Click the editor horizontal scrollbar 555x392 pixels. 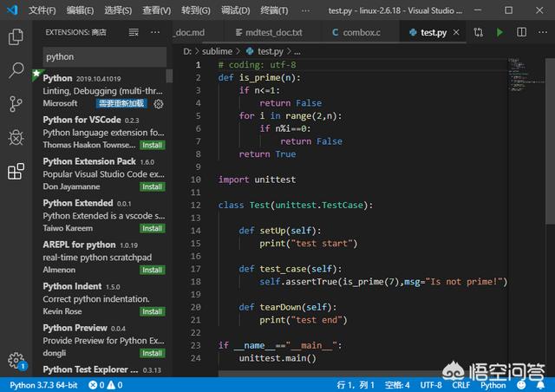click(330, 374)
